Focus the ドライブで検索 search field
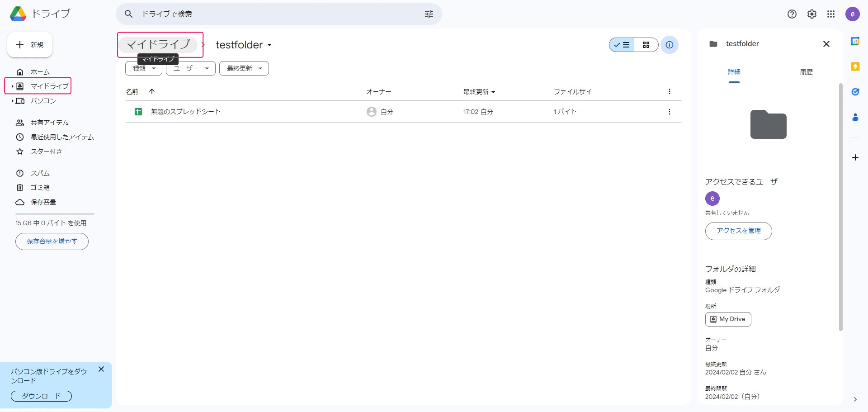Image resolution: width=868 pixels, height=412 pixels. click(x=279, y=14)
